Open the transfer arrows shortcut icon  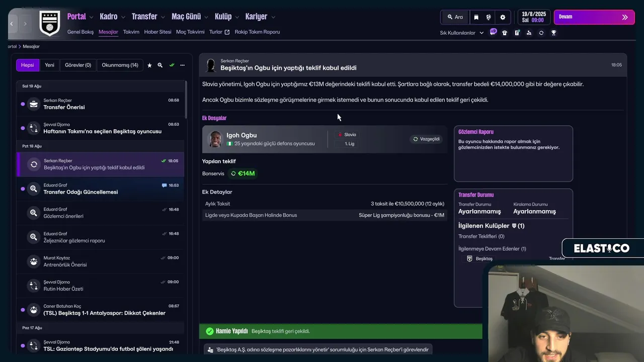541,33
